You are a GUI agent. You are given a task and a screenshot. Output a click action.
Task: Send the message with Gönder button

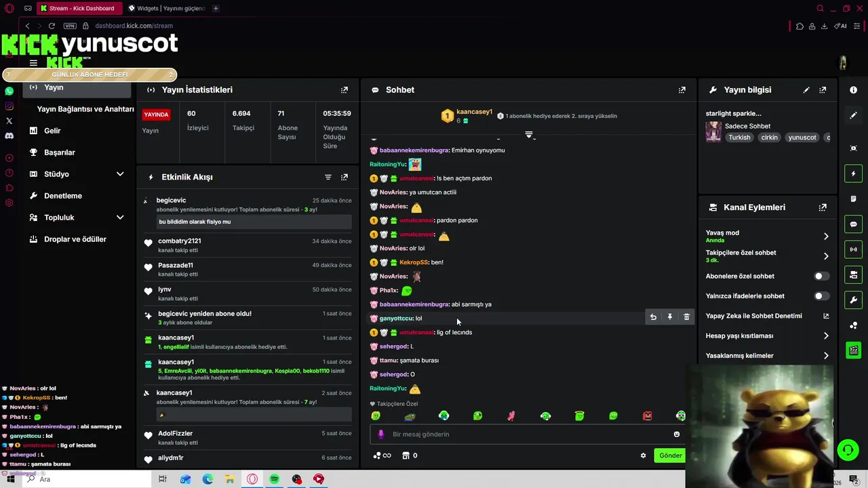coord(670,455)
